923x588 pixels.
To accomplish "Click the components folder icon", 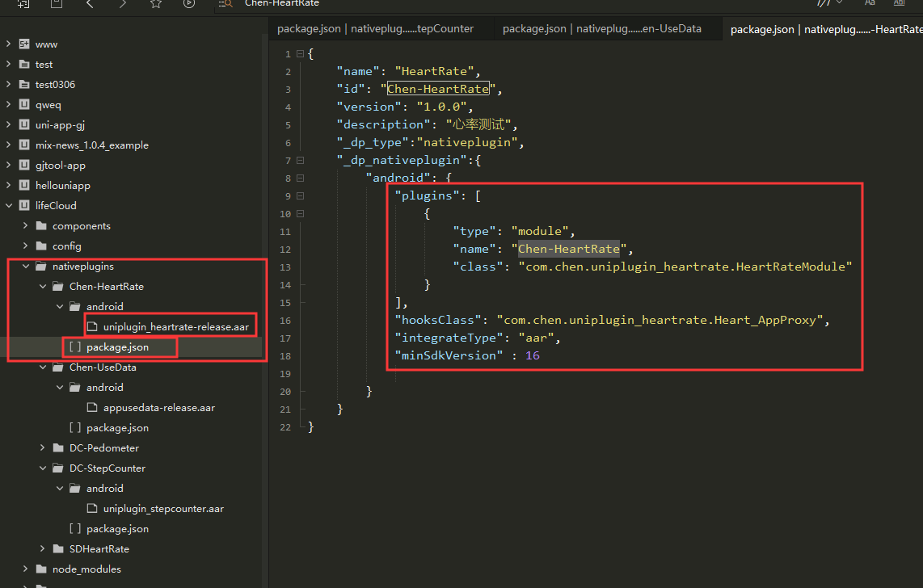I will [41, 226].
